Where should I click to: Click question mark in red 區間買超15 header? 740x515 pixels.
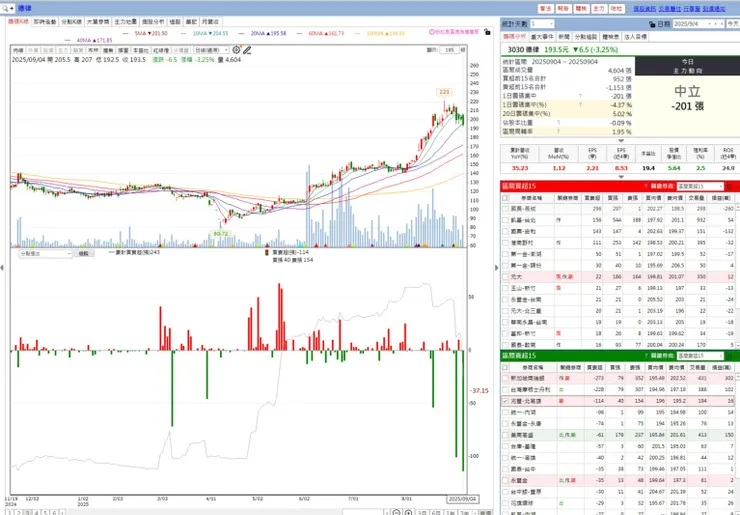(x=646, y=186)
